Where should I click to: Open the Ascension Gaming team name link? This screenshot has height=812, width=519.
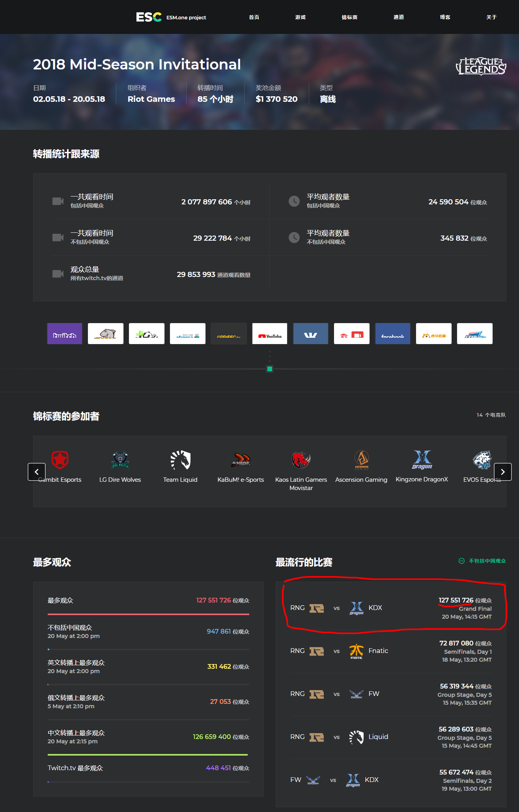click(x=362, y=480)
